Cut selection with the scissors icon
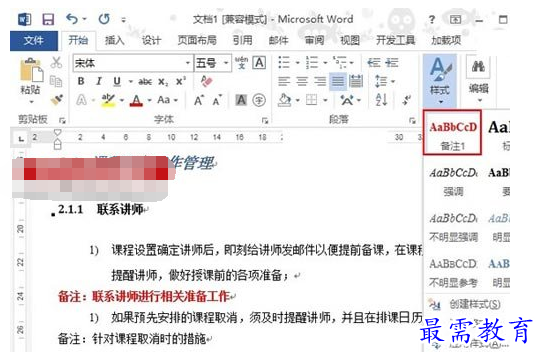 56,62
